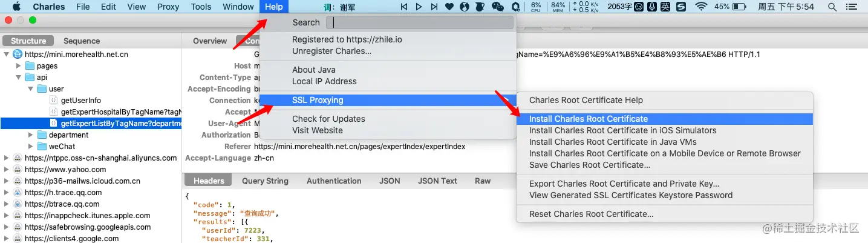Viewport: 868px width, 243px height.
Task: Select getExpertHospitalByTagName request
Action: 121,112
